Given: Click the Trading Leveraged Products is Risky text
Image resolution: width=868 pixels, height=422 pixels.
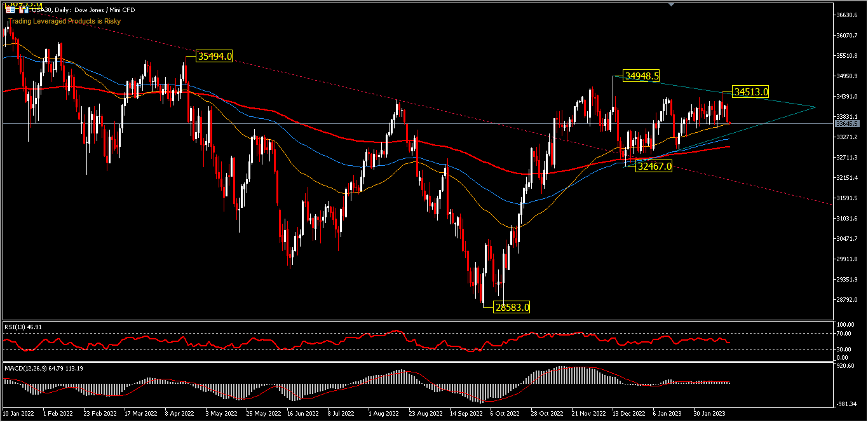Looking at the screenshot, I should coord(64,21).
